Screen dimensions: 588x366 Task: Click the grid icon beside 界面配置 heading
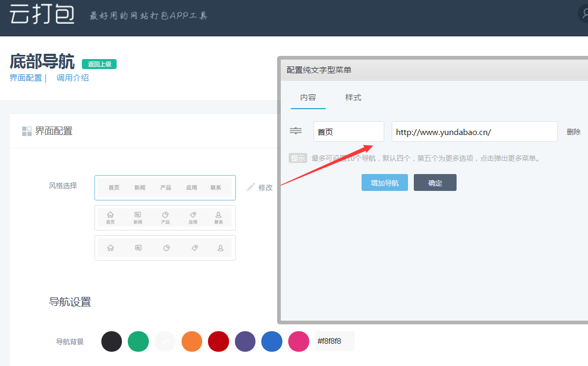(x=26, y=131)
